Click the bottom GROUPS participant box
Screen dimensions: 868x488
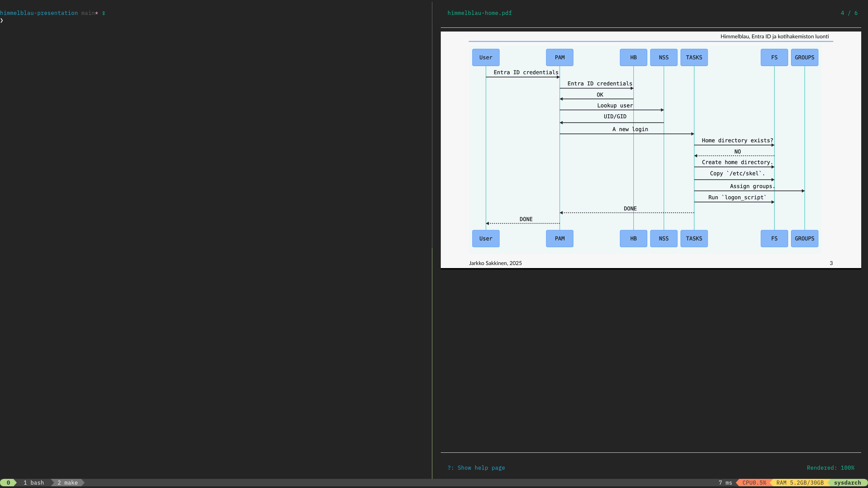click(x=804, y=238)
